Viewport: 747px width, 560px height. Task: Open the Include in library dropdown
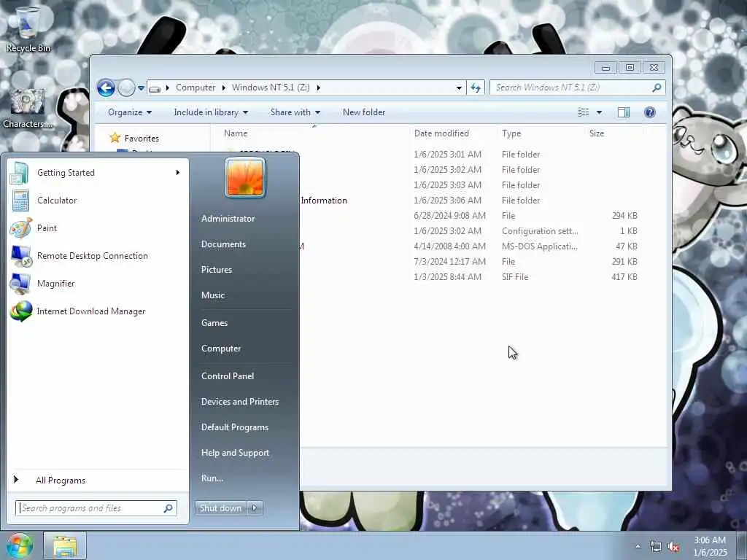click(211, 112)
